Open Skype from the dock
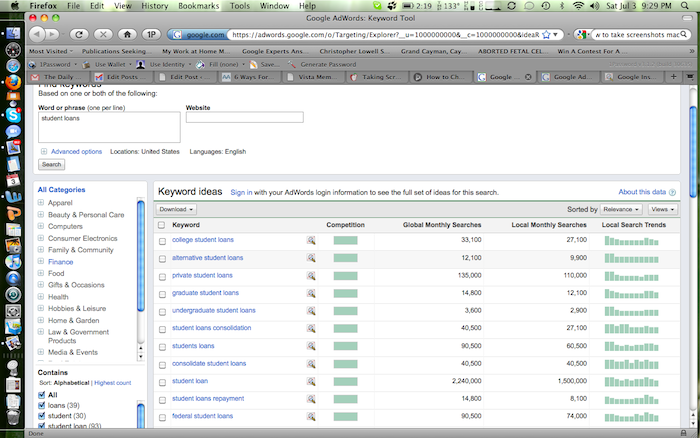Image resolution: width=700 pixels, height=438 pixels. click(13, 114)
